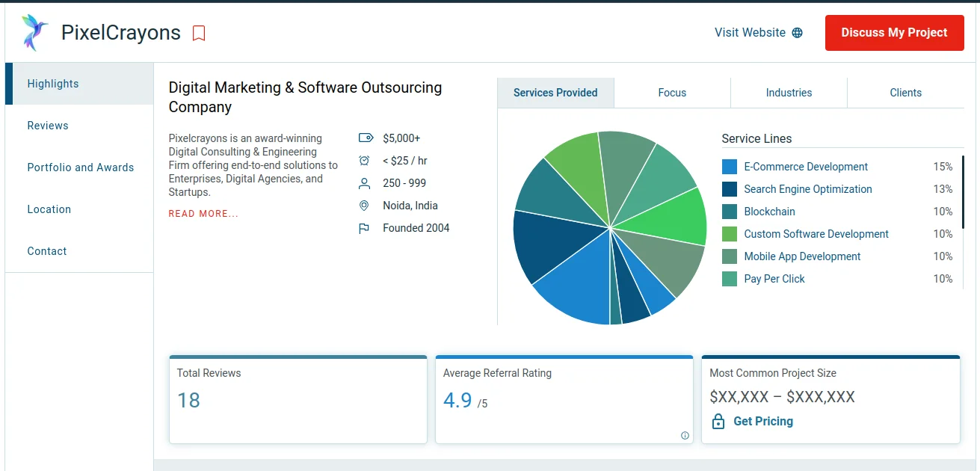Click the Noida, India location text
The image size is (980, 471).
pos(410,206)
